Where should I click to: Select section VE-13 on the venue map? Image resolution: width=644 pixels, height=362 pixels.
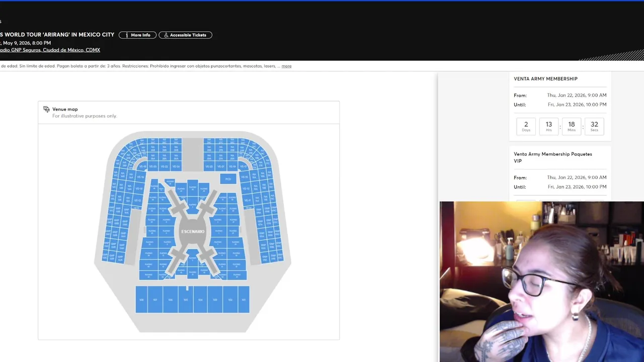click(246, 188)
